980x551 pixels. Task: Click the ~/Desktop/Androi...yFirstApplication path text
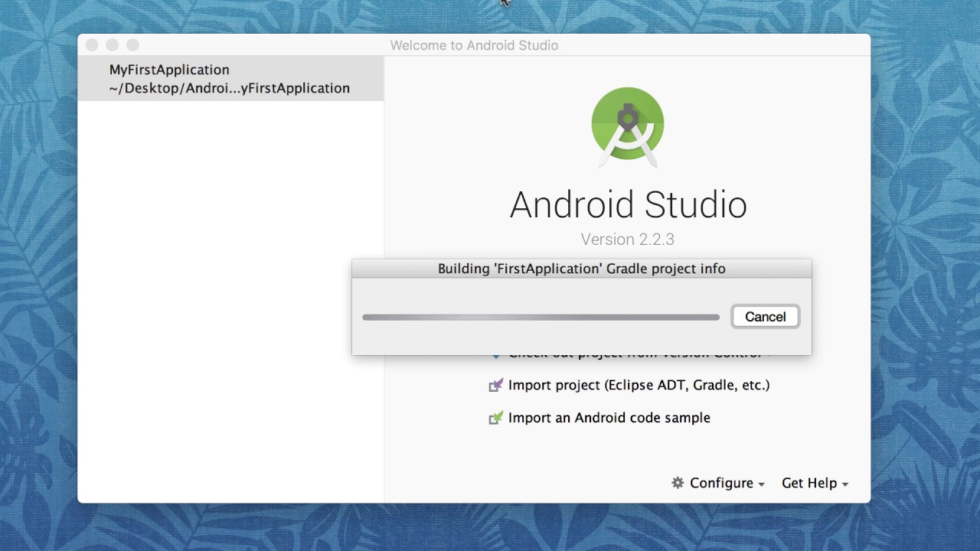[x=230, y=88]
